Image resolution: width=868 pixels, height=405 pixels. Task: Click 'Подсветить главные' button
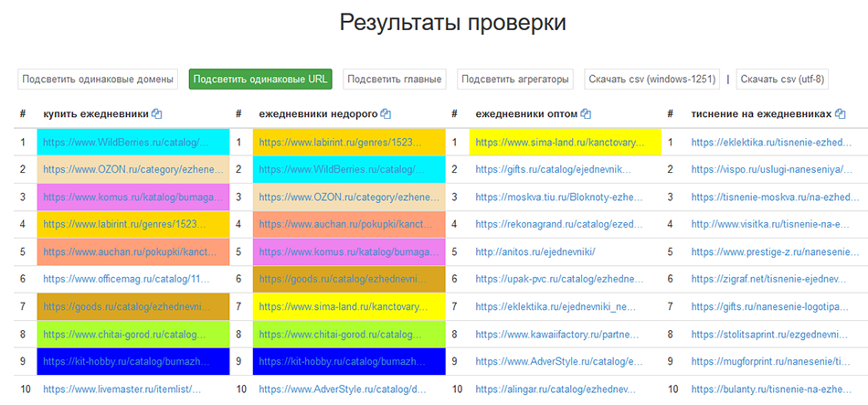click(394, 80)
